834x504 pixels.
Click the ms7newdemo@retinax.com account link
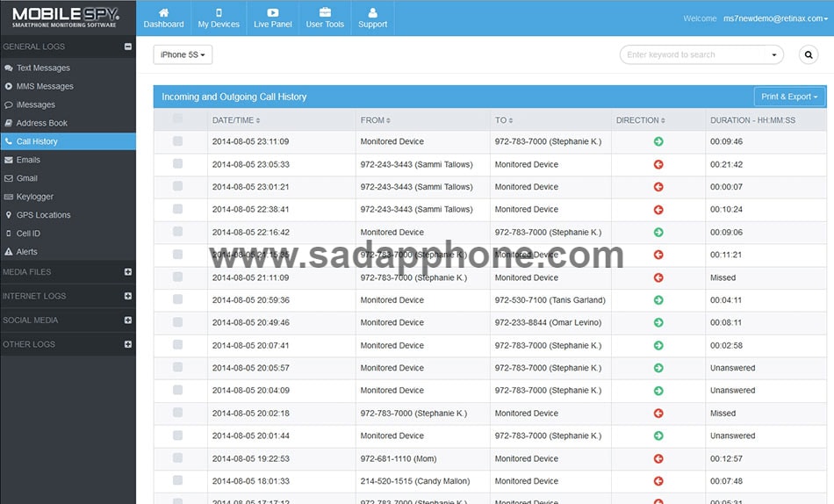[773, 18]
